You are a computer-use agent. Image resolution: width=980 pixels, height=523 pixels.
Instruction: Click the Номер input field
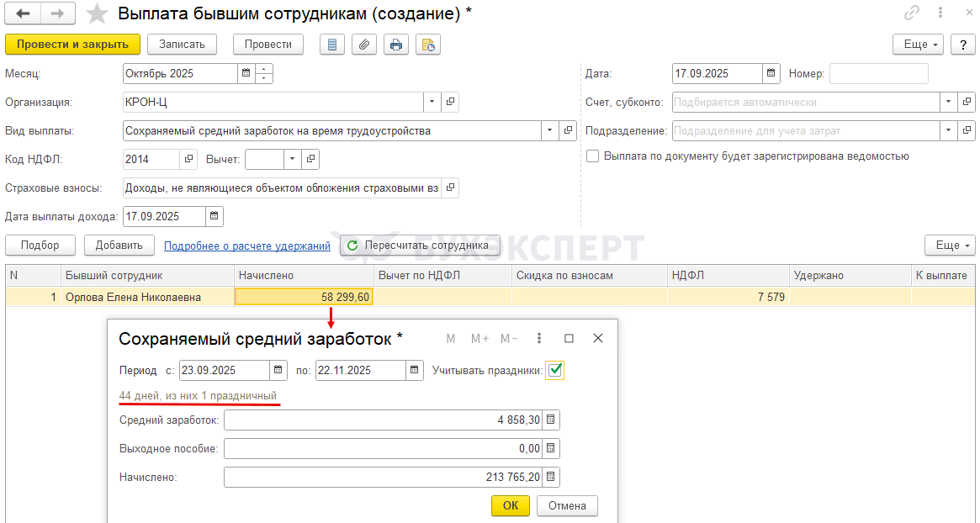pos(879,74)
